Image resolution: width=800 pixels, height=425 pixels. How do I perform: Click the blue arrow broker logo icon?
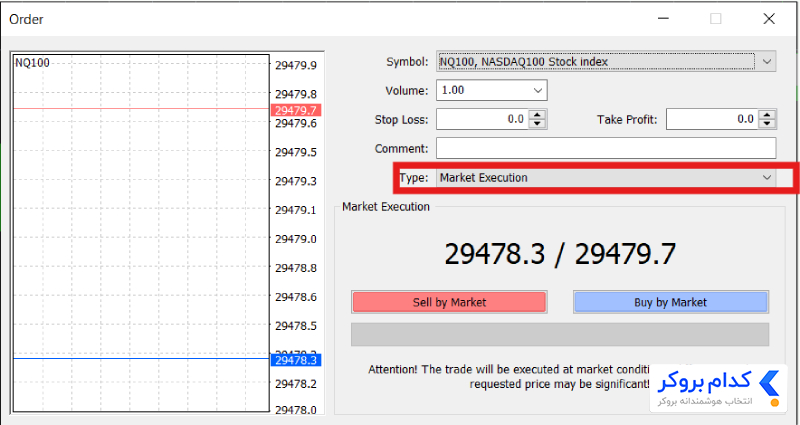pyautogui.click(x=769, y=384)
